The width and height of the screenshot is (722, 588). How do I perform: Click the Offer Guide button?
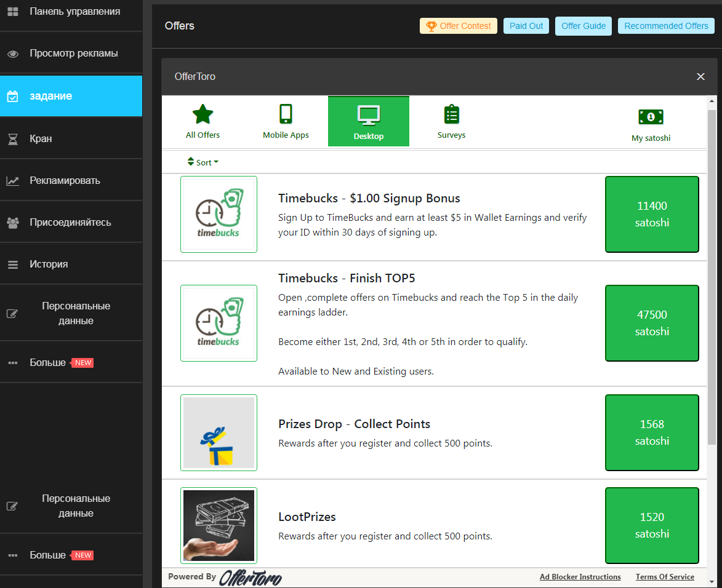pos(584,26)
